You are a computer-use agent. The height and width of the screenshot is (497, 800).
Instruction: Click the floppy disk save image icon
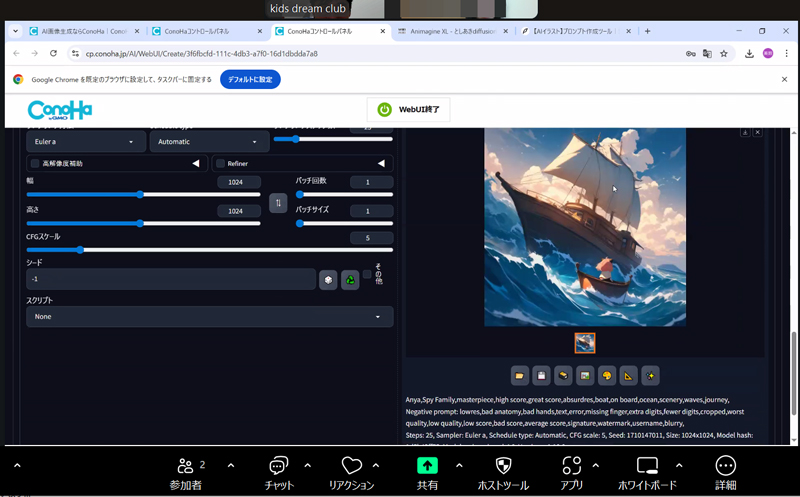pos(541,376)
